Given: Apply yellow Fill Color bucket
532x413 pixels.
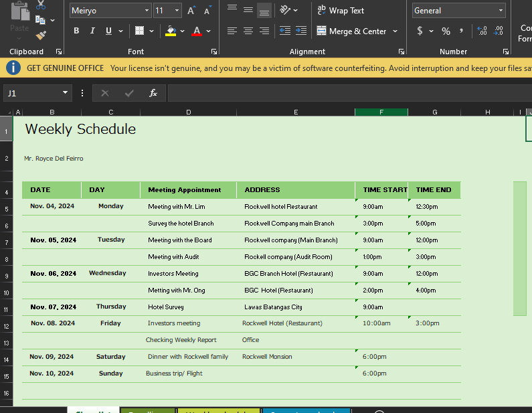Looking at the screenshot, I should click(171, 31).
